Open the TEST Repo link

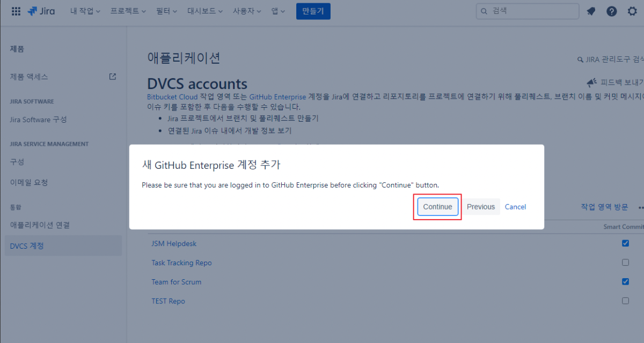pyautogui.click(x=168, y=301)
